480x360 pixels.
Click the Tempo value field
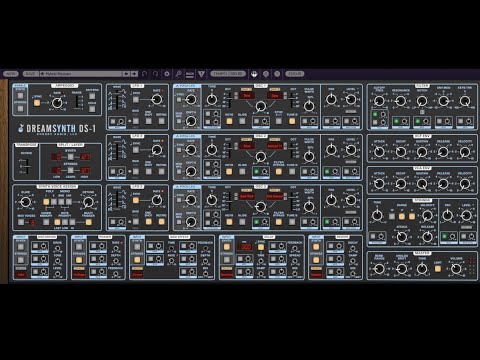tap(228, 74)
